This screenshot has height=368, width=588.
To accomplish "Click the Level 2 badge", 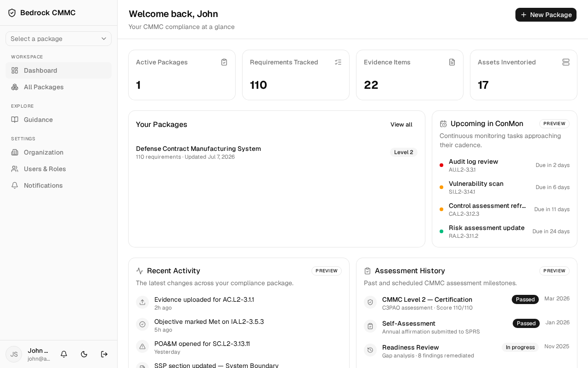I will (x=403, y=152).
